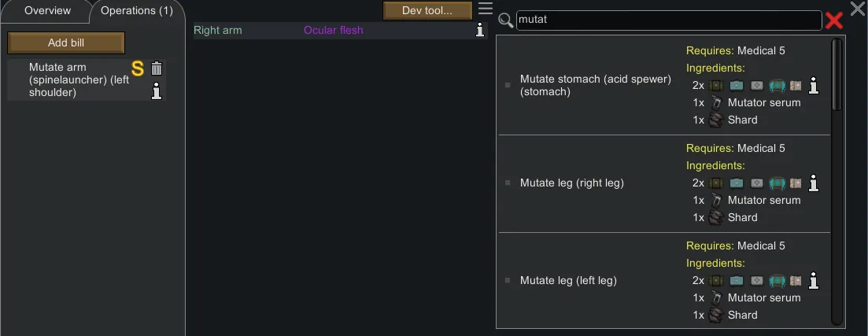
Task: Open the Dev tool dropdown button
Action: 427,11
